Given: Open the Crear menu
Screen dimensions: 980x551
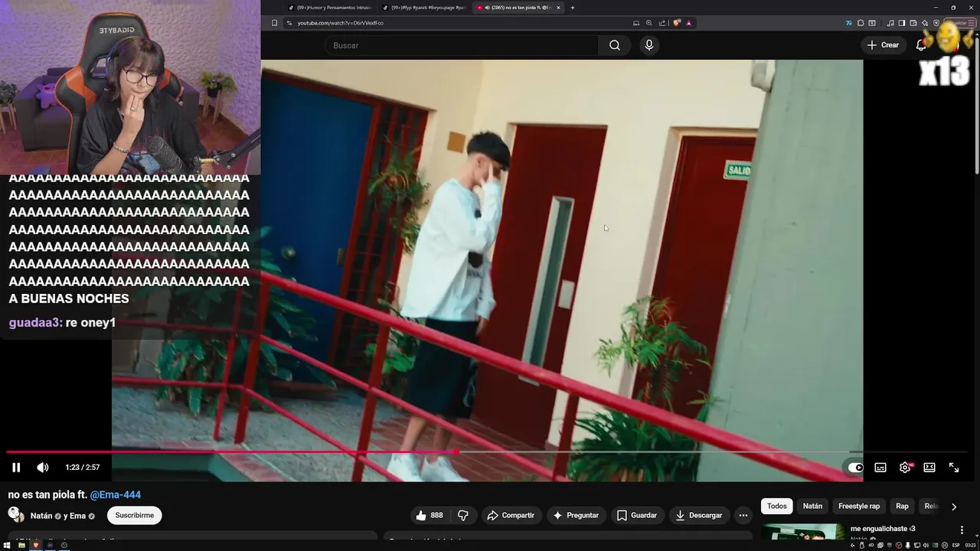Looking at the screenshot, I should click(x=882, y=45).
